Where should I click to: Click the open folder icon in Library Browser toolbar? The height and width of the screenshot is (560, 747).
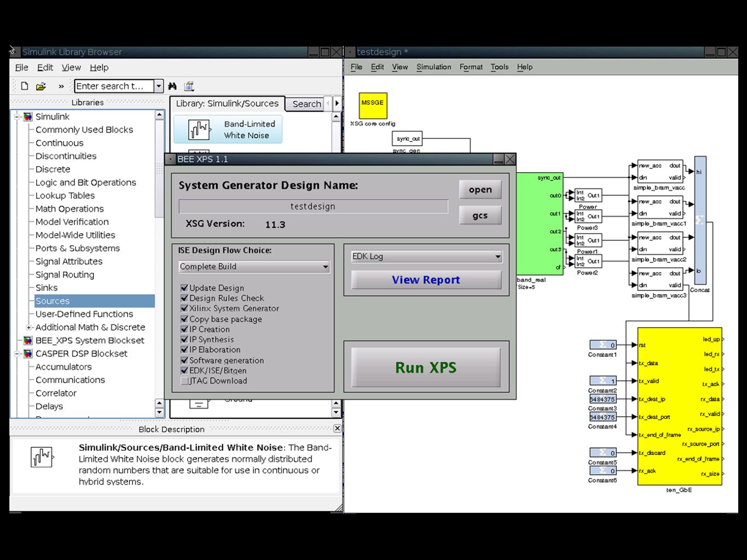tap(41, 86)
